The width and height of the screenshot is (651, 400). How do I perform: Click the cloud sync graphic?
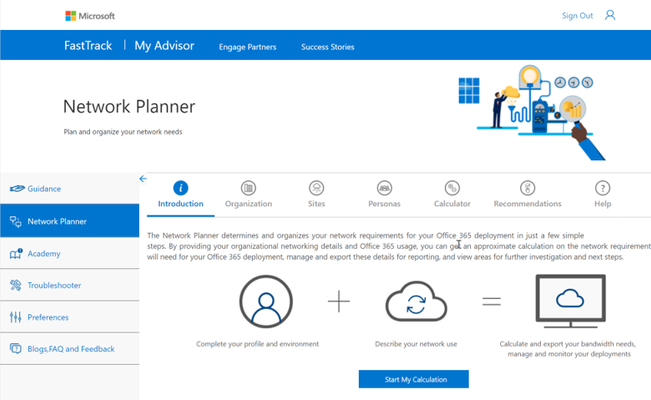click(x=416, y=302)
